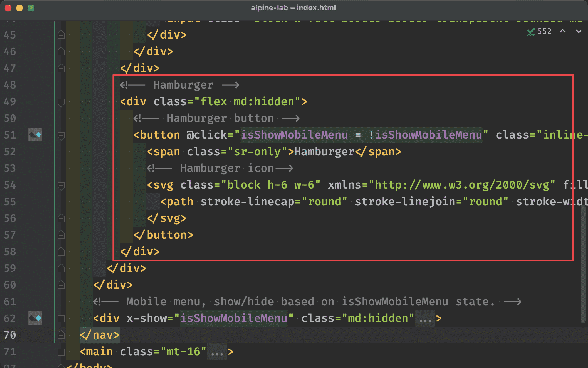This screenshot has width=588, height=368.
Task: Click line number 70 in gutter
Action: pyautogui.click(x=10, y=335)
